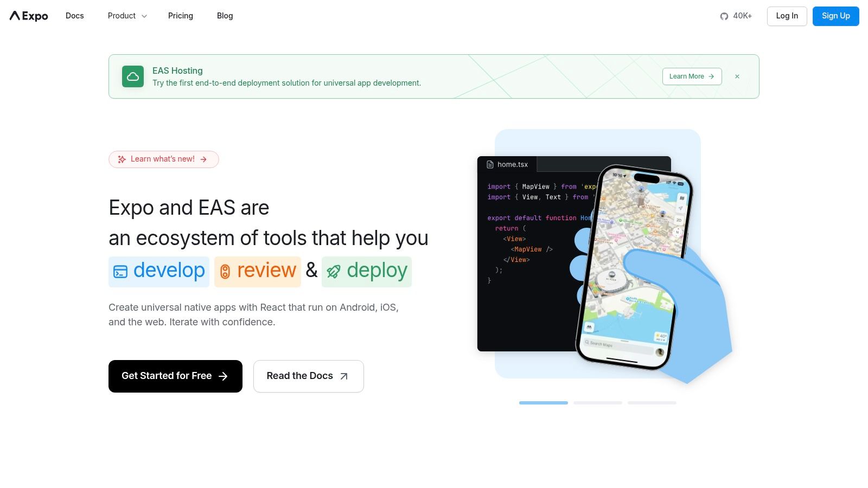The height and width of the screenshot is (488, 868).
Task: Click the file icon in home.tsx tab
Action: point(490,164)
